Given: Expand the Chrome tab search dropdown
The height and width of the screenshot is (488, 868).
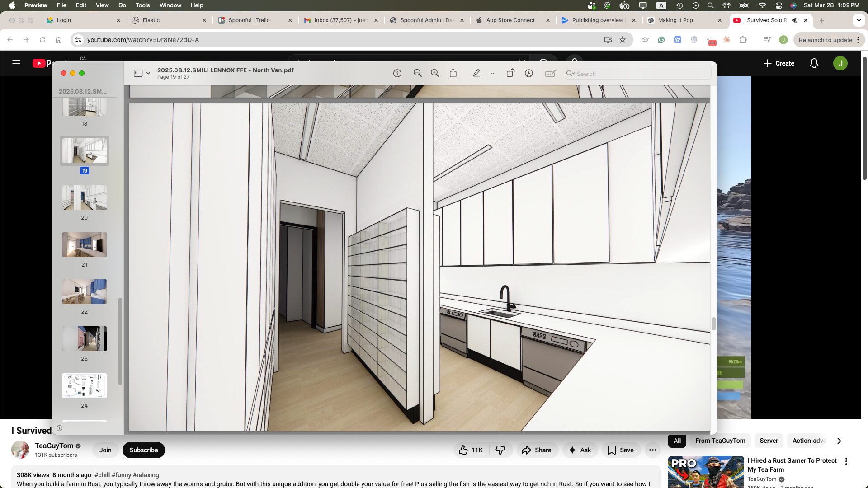Looking at the screenshot, I should tap(859, 20).
